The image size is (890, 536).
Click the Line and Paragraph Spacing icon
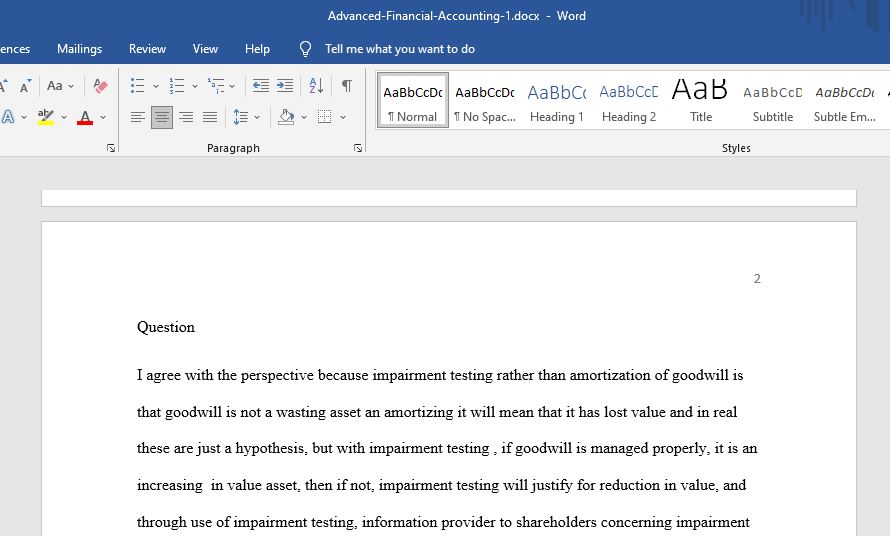click(241, 117)
